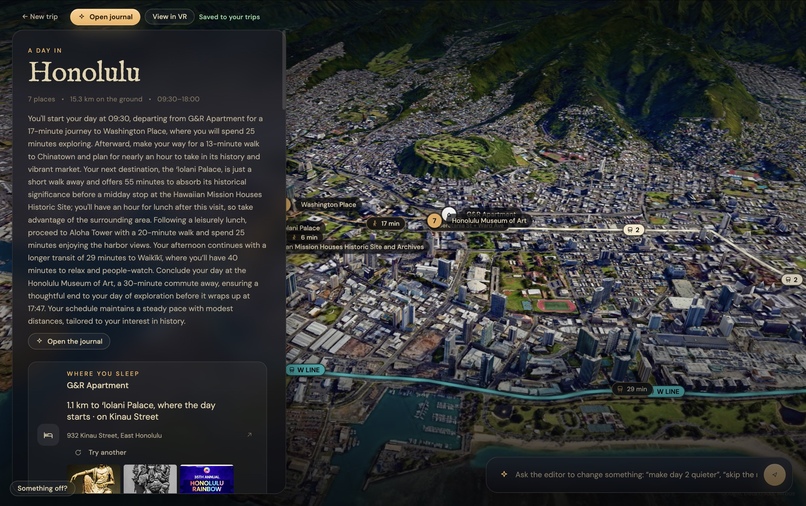The width and height of the screenshot is (806, 506).
Task: Click Open the journal button below itinerary
Action: pos(69,341)
